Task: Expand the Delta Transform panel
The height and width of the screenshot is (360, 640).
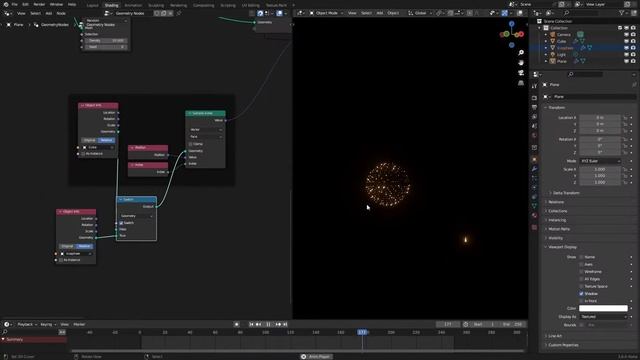Action: [x=566, y=193]
